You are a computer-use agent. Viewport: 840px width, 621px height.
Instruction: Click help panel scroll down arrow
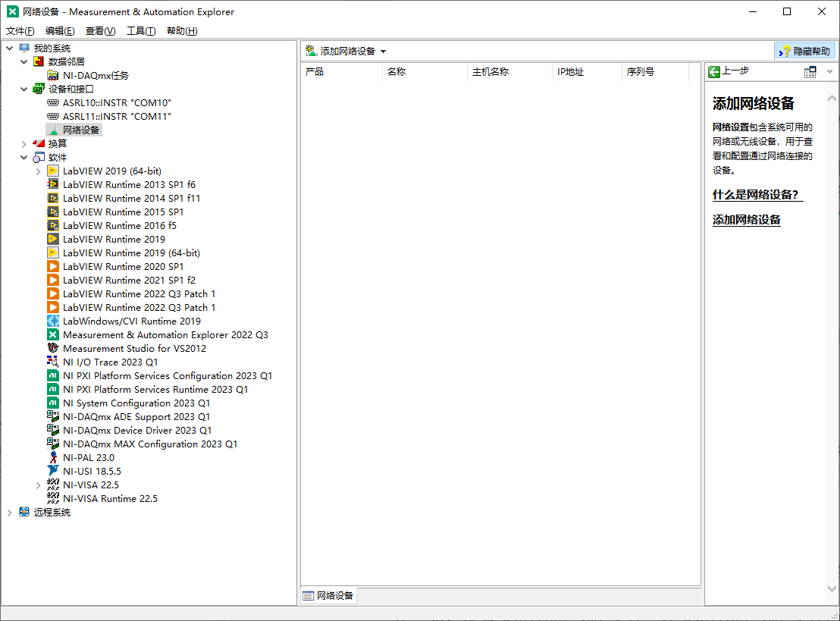point(832,588)
